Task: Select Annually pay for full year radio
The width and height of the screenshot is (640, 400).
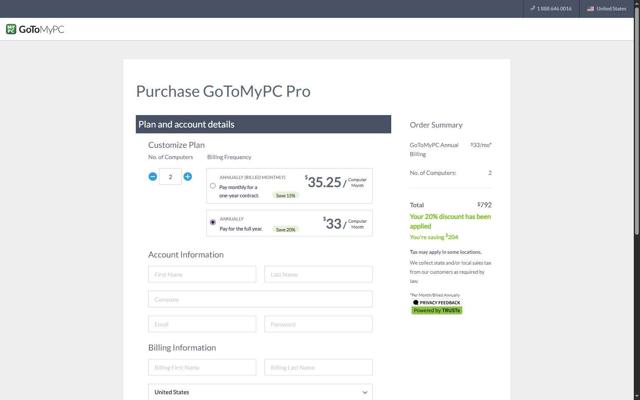Action: click(x=213, y=222)
